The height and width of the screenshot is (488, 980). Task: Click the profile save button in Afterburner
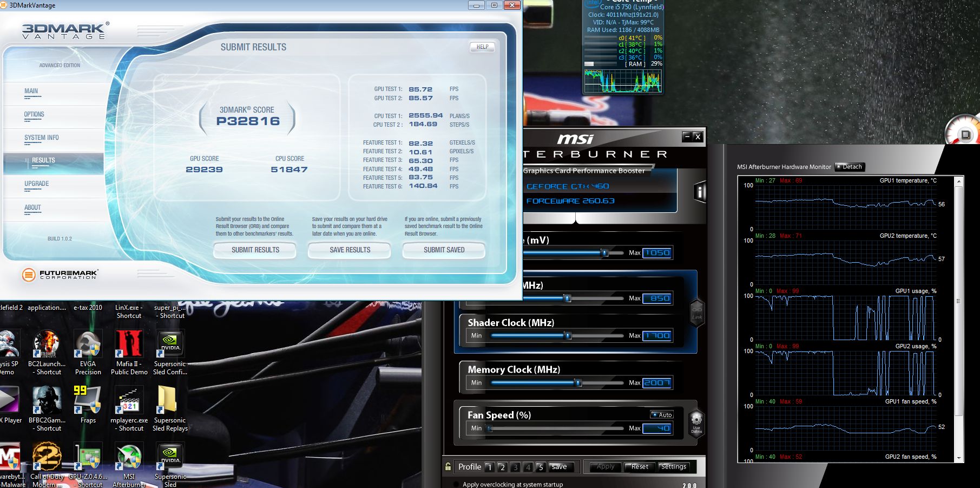(559, 466)
